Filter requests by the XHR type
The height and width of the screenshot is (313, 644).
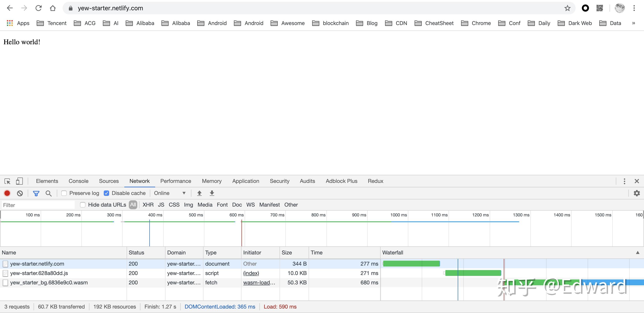(148, 205)
